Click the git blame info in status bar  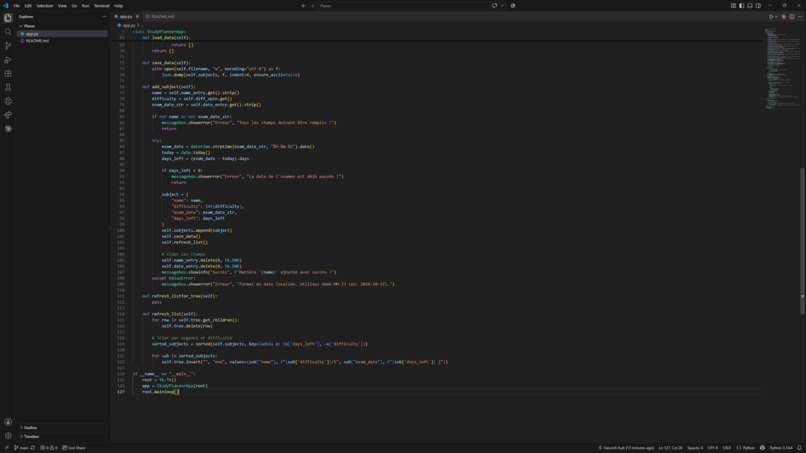pos(626,448)
